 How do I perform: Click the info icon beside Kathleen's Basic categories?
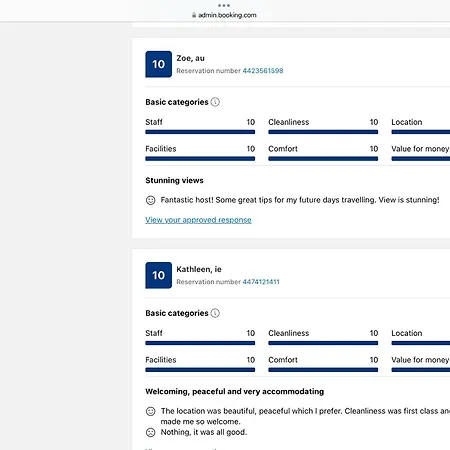[x=215, y=313]
